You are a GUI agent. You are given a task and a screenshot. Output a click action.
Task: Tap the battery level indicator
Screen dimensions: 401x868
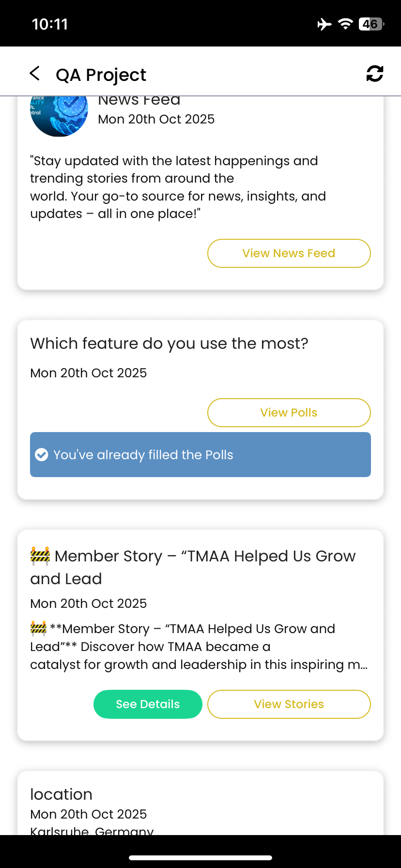tap(371, 24)
